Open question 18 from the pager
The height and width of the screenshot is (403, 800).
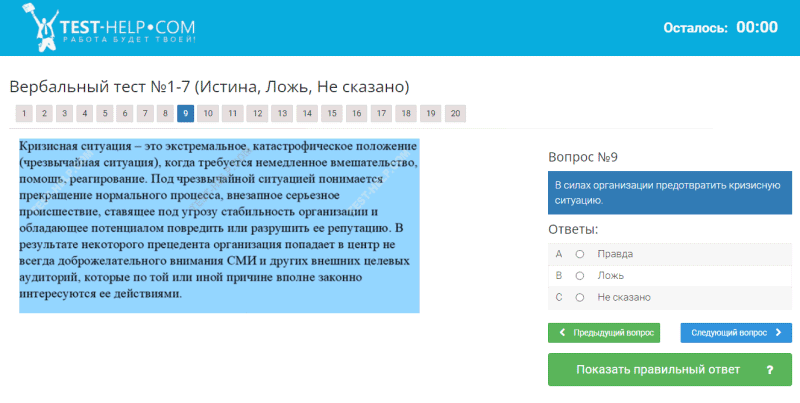[406, 113]
